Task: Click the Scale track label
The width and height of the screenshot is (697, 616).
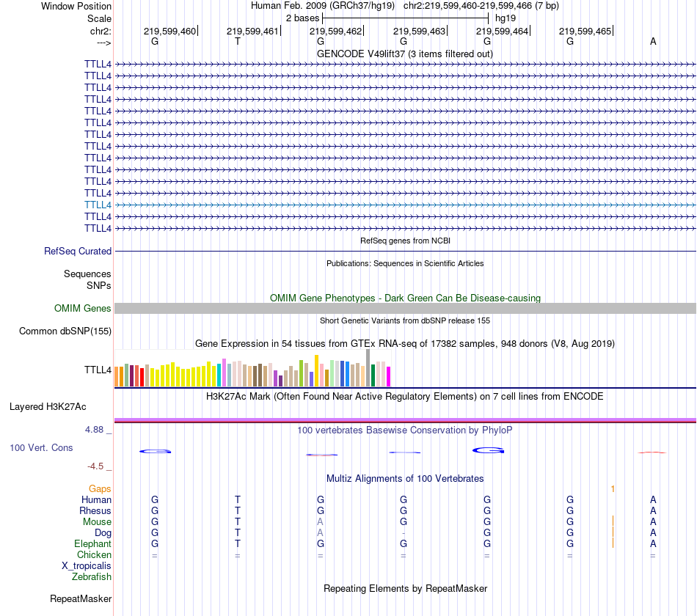Action: click(x=99, y=18)
